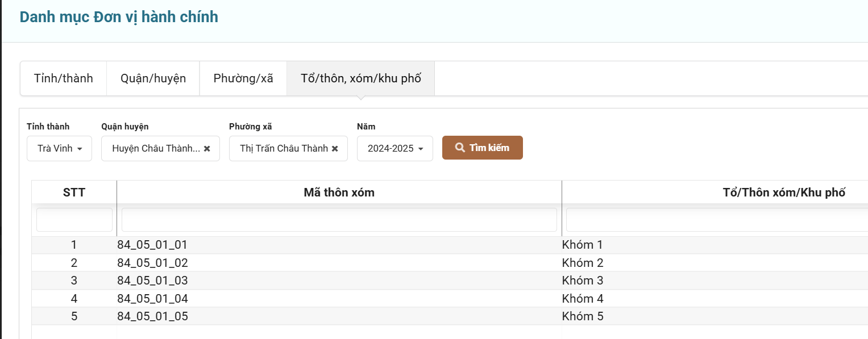The height and width of the screenshot is (339, 868).
Task: Remove the Thị Trấn Châu Thành selection
Action: [335, 149]
